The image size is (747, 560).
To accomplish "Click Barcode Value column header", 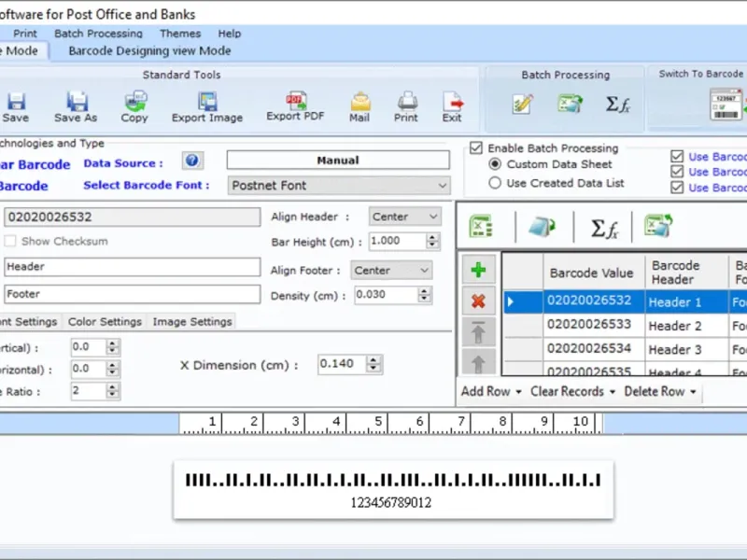I will tap(594, 273).
